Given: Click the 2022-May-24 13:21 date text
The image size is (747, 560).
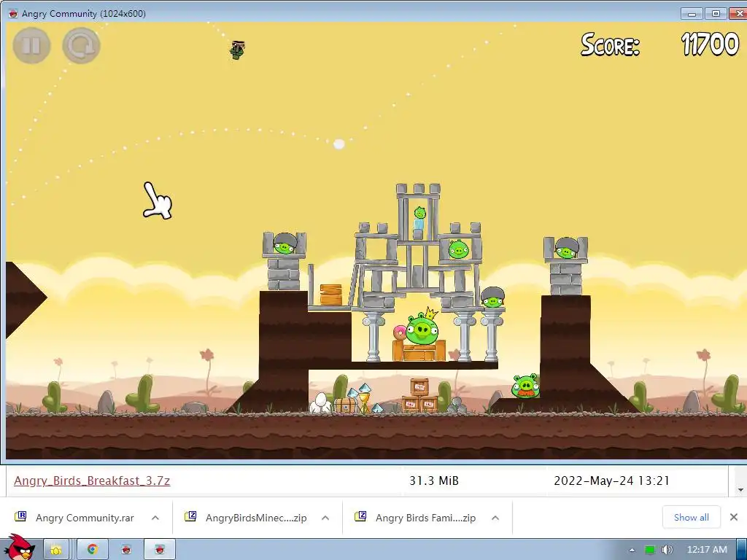Looking at the screenshot, I should (612, 481).
